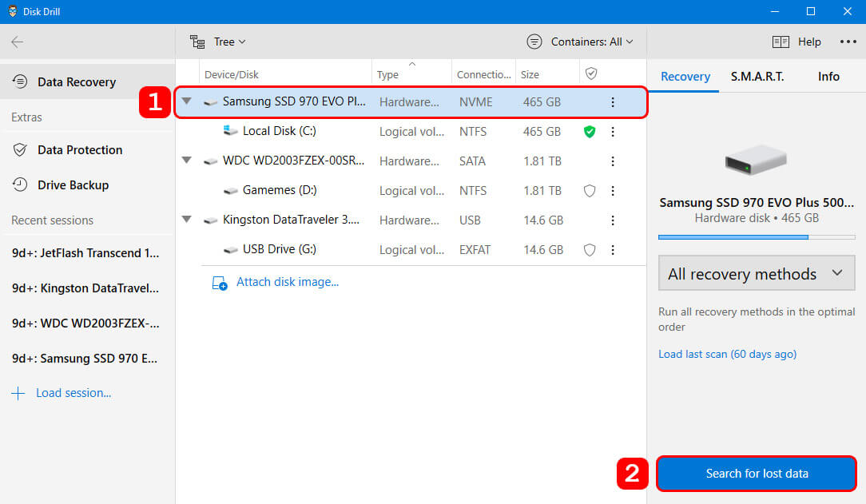This screenshot has height=504, width=866.
Task: Click the large hard drive illustration
Action: click(756, 160)
